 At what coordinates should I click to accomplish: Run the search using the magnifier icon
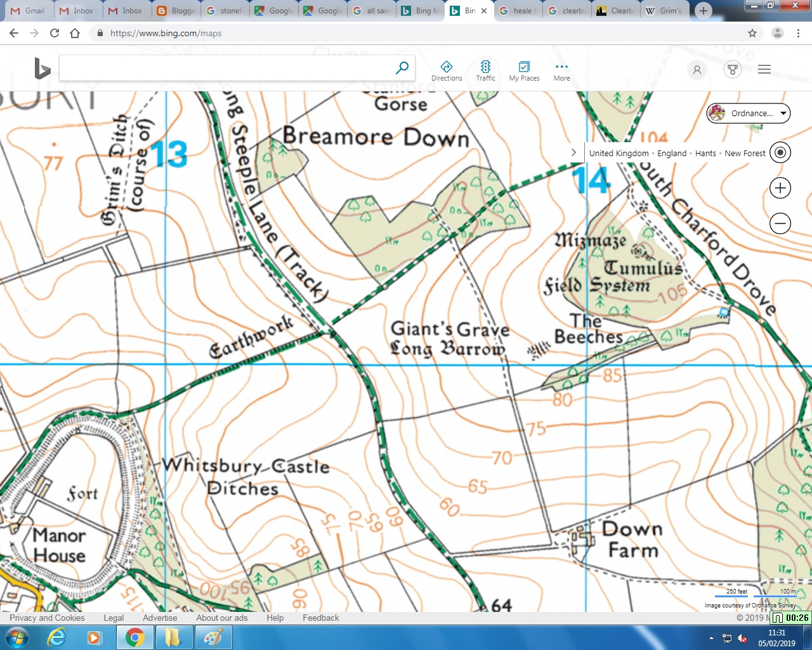pyautogui.click(x=402, y=67)
